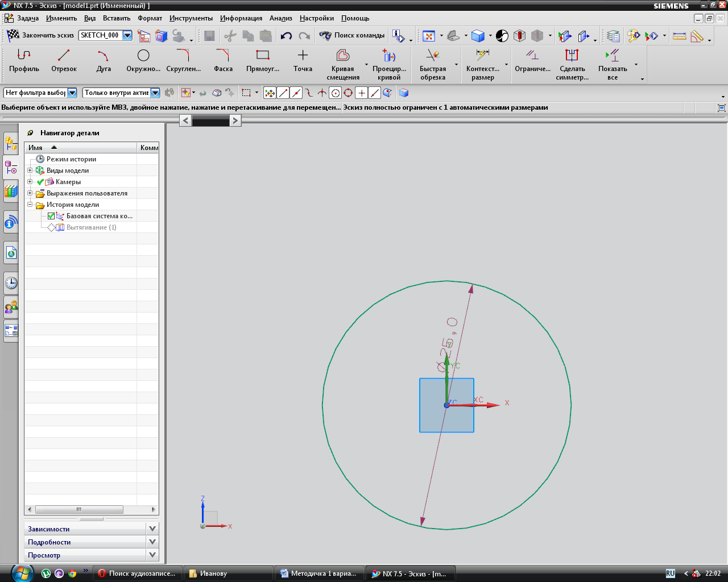
Task: Toggle snap to point on curve
Action: point(374,93)
